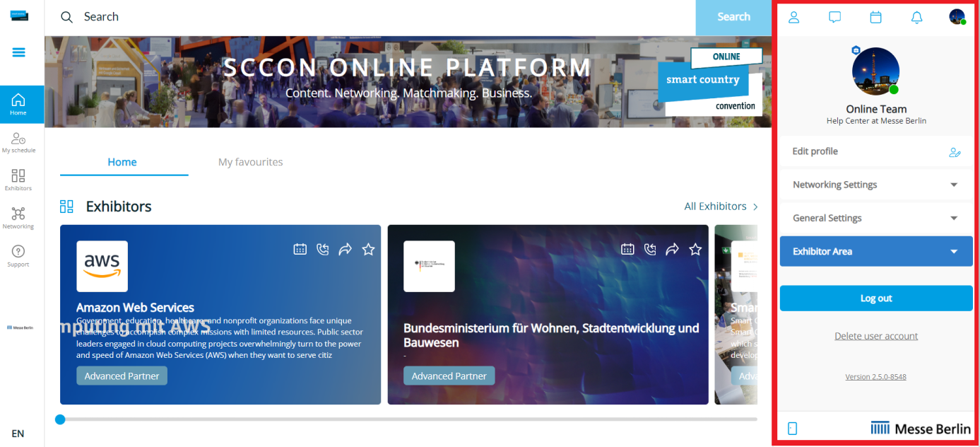Click Messe Berlin logo at panel bottom
Image resolution: width=980 pixels, height=447 pixels.
tap(921, 429)
